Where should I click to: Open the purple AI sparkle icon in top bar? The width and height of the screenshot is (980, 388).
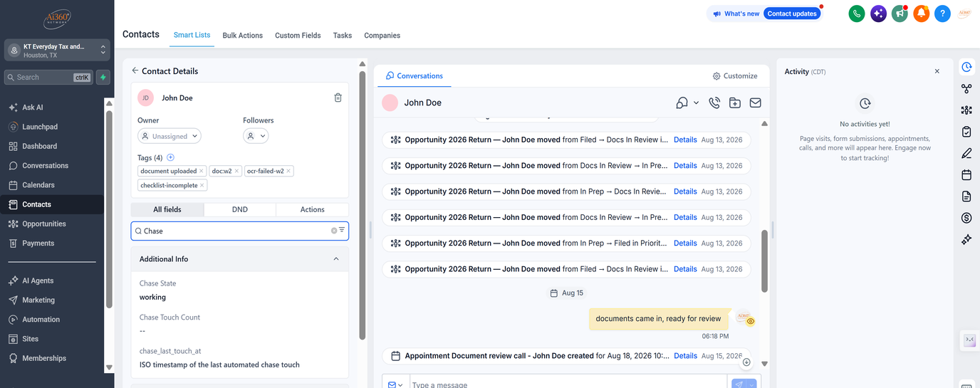point(878,14)
